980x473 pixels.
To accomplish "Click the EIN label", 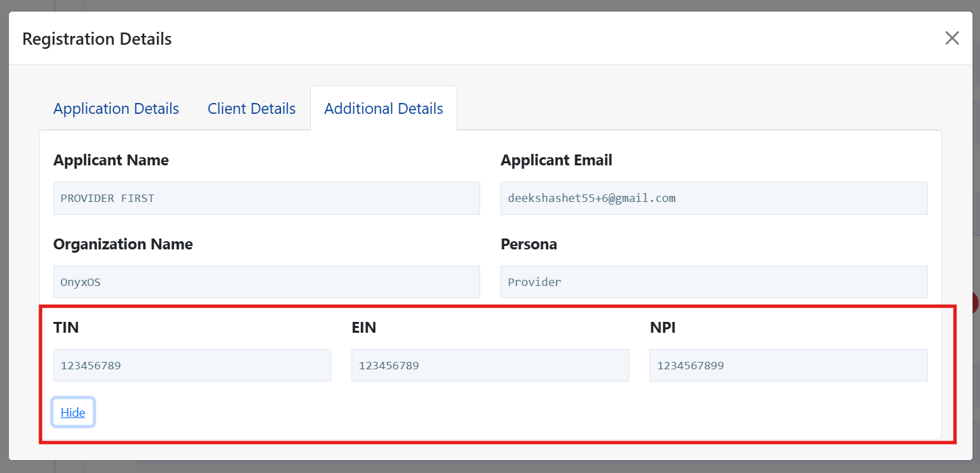I will (364, 328).
